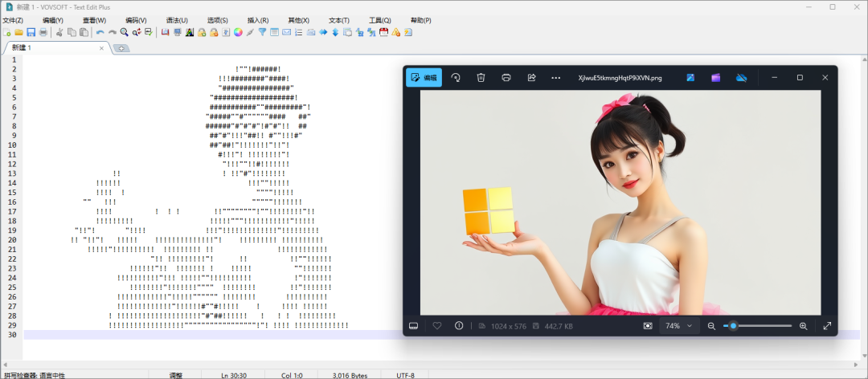
Task: Paste from clipboard toolbar icon
Action: [84, 32]
